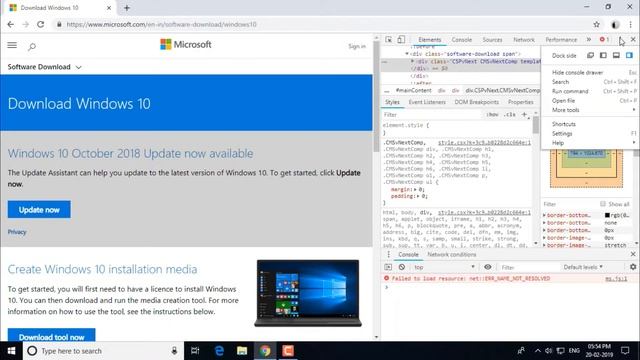Viewport: 640px width, 360px height.
Task: Close the DevTools panel
Action: pos(633,40)
